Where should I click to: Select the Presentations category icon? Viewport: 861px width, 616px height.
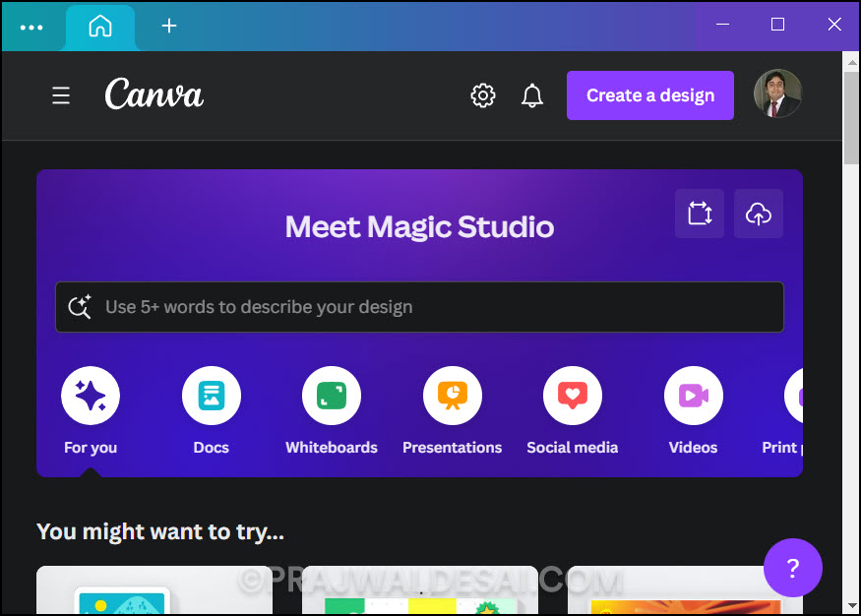click(x=453, y=396)
